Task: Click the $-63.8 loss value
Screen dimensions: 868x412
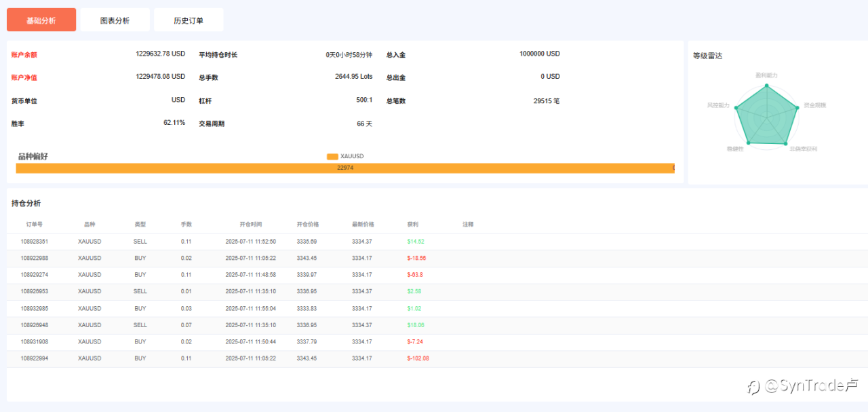Action: pyautogui.click(x=415, y=275)
